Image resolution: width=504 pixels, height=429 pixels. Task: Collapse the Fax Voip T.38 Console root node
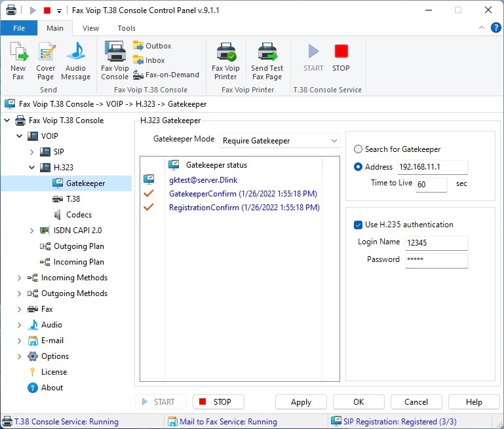(7, 121)
